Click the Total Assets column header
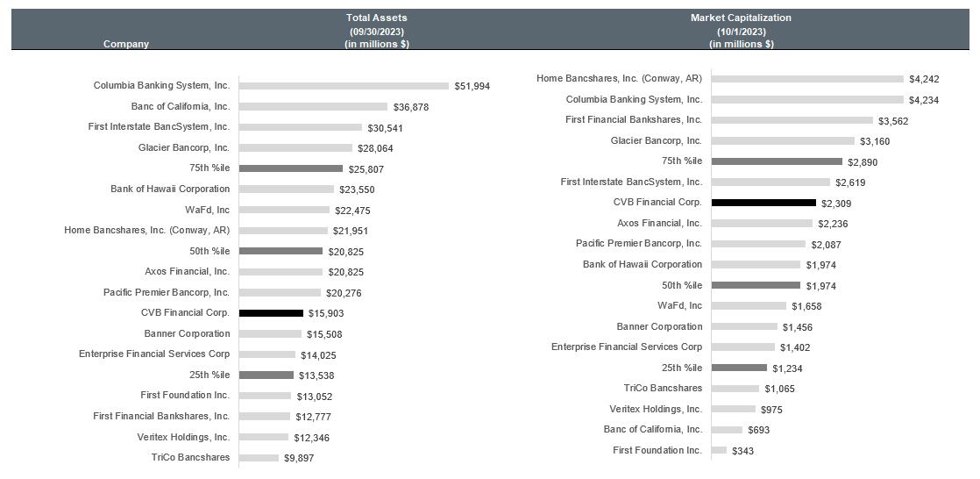 pos(377,18)
